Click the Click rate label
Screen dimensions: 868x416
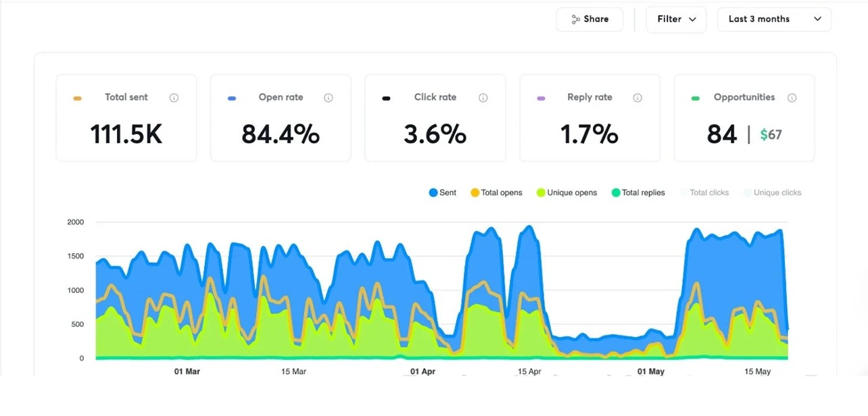tap(435, 97)
